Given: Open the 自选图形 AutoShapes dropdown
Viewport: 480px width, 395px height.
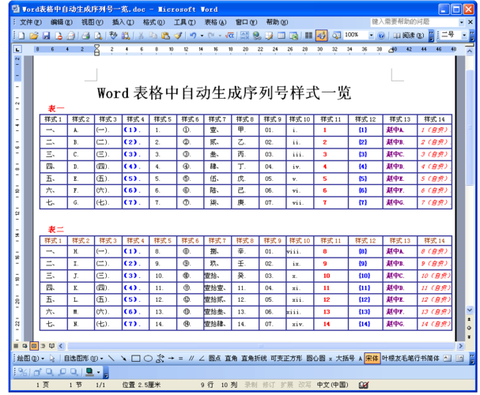Looking at the screenshot, I should tap(83, 358).
